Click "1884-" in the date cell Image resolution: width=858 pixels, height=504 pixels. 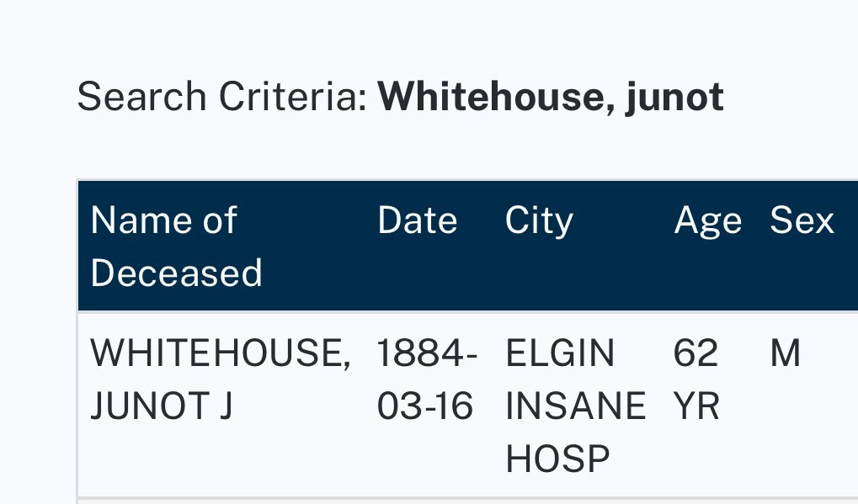[427, 354]
